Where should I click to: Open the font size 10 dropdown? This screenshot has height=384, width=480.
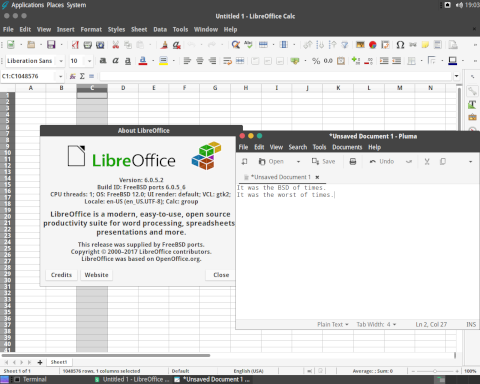click(89, 61)
